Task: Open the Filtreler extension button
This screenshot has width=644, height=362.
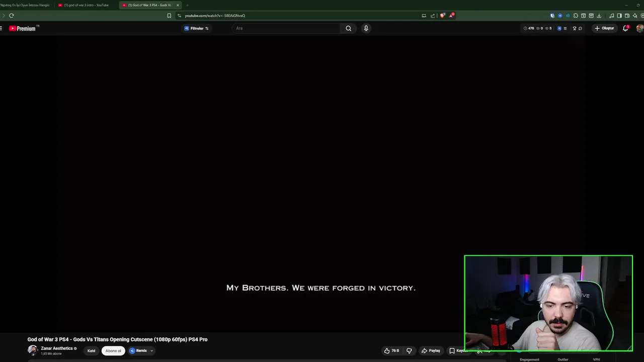Action: coord(196,29)
